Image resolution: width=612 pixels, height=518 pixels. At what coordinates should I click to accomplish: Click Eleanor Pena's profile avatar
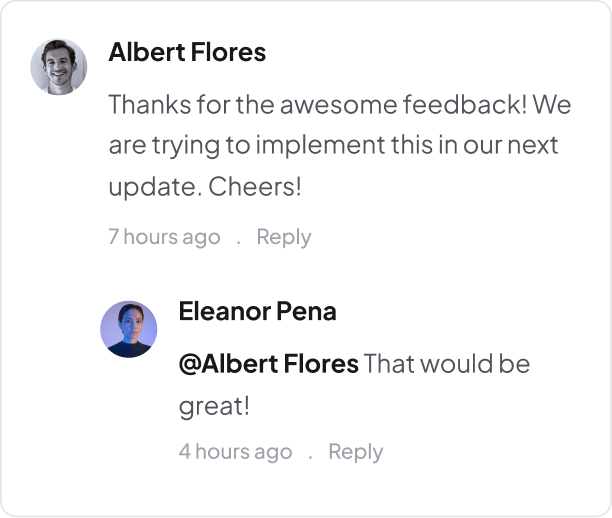click(129, 329)
